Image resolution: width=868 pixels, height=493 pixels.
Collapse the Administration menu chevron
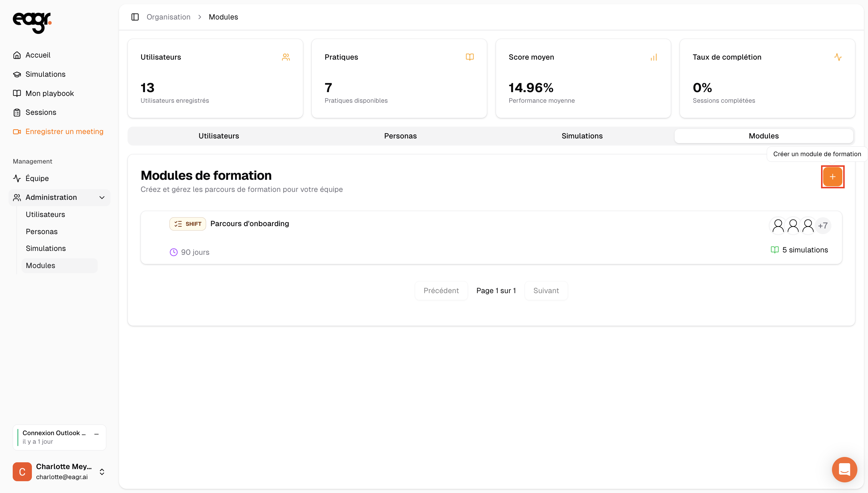[102, 197]
